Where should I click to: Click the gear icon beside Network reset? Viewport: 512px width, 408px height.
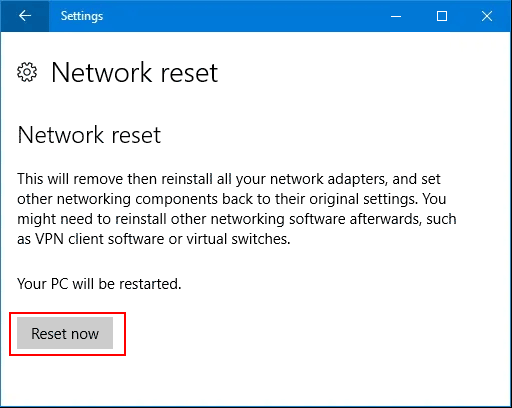[27, 72]
